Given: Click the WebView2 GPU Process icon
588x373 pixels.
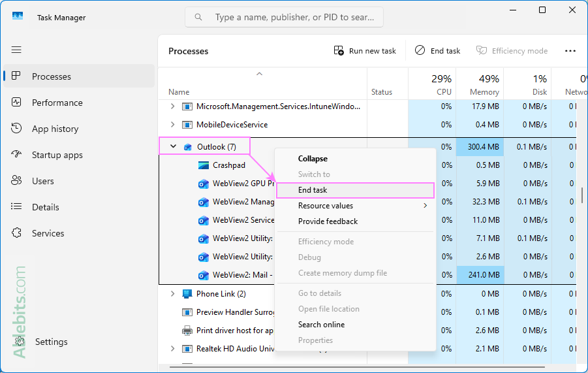Looking at the screenshot, I should click(203, 184).
